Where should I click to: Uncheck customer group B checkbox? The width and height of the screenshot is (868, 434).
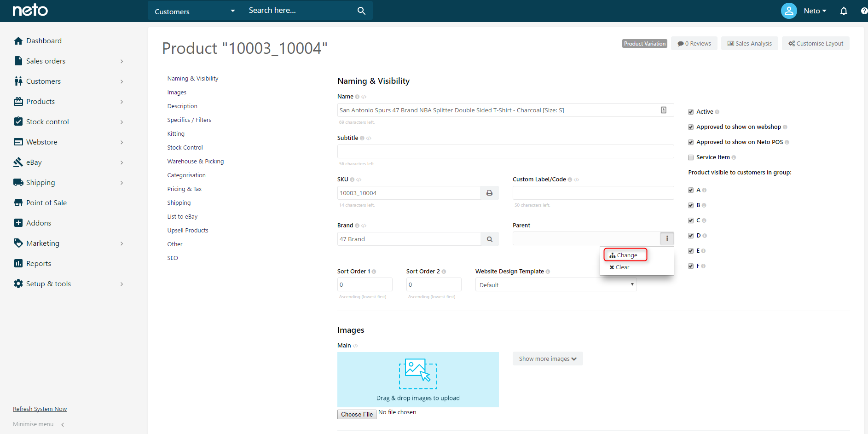[691, 205]
